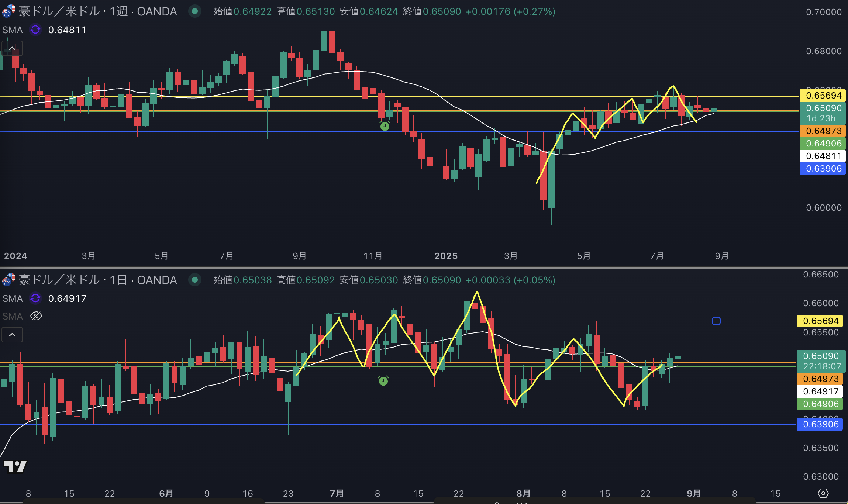Viewport: 848px width, 504px height.
Task: Click 0.70000 on weekly price scale
Action: pyautogui.click(x=824, y=12)
